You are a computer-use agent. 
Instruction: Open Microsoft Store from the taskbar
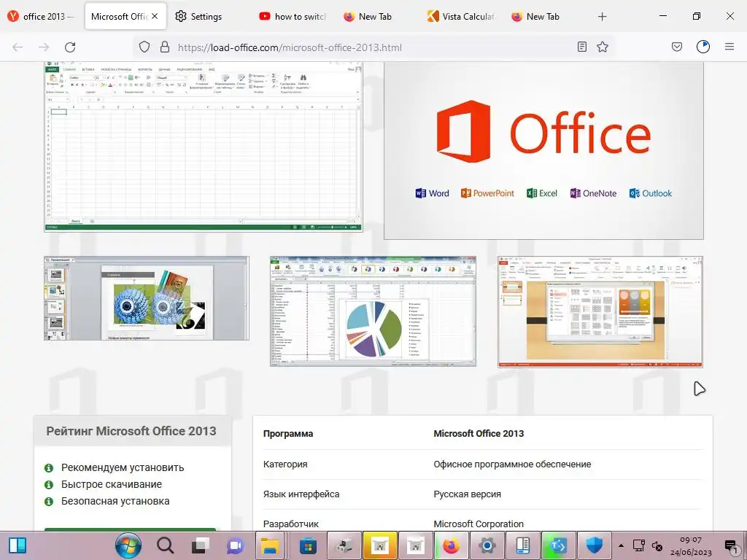coord(308,545)
